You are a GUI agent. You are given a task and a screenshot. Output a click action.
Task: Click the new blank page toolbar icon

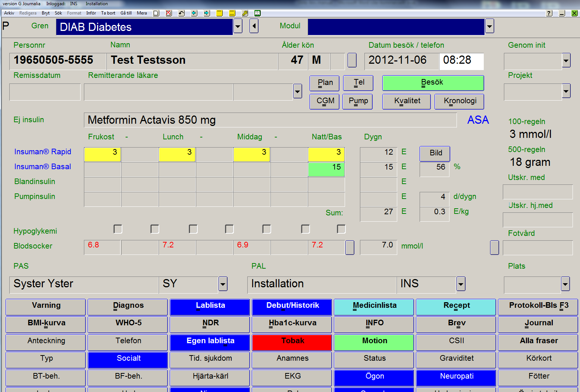tap(156, 13)
